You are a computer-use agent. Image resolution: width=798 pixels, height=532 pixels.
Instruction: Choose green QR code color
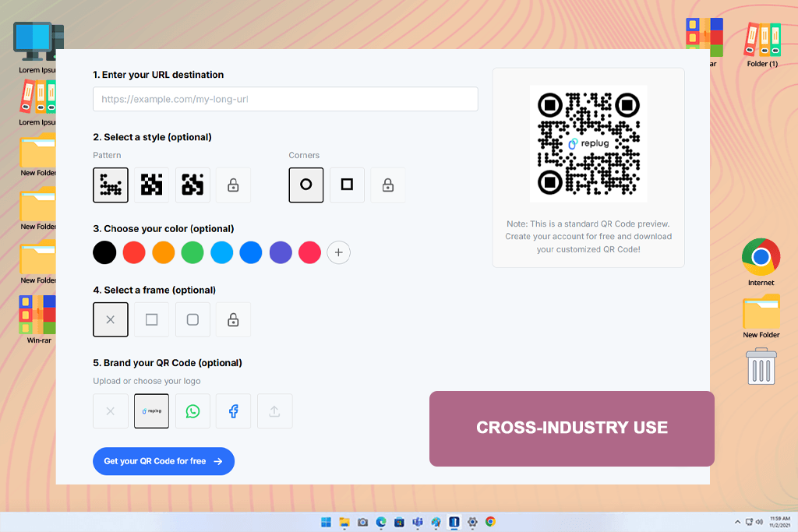coord(192,252)
